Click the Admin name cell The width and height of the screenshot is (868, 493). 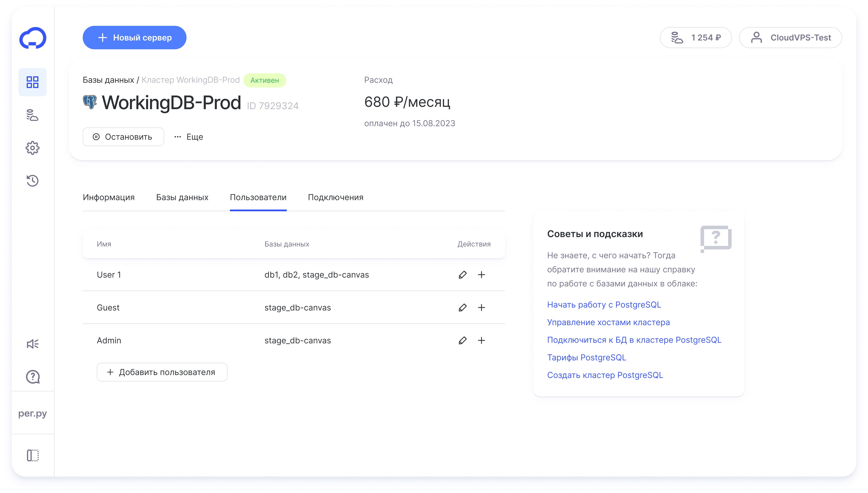pos(108,340)
